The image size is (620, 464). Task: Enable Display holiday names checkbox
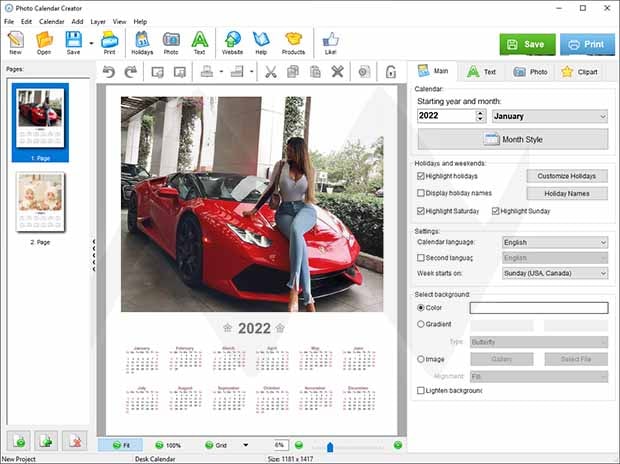pos(421,193)
